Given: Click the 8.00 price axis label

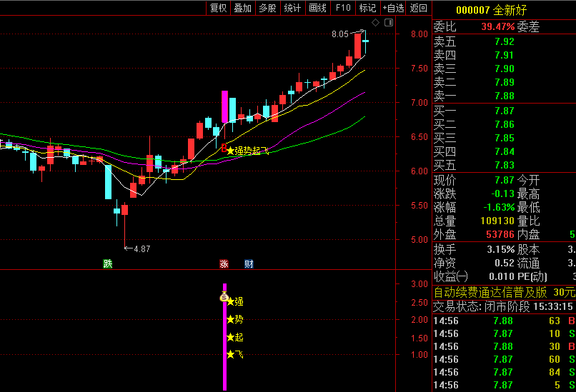Looking at the screenshot, I should [x=419, y=34].
